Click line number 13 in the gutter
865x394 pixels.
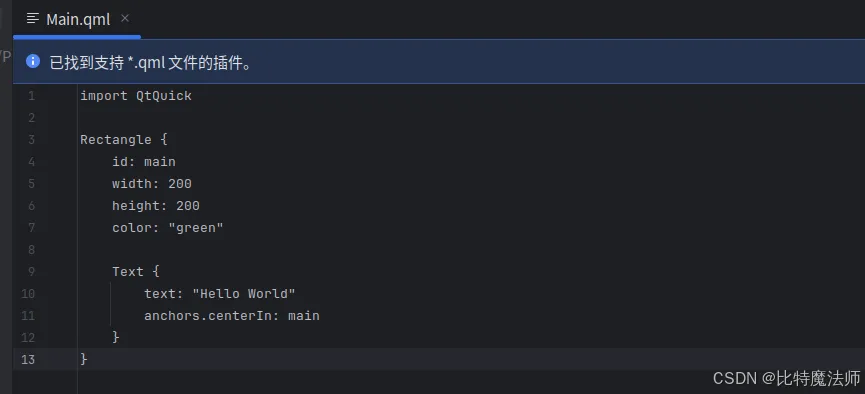click(28, 360)
